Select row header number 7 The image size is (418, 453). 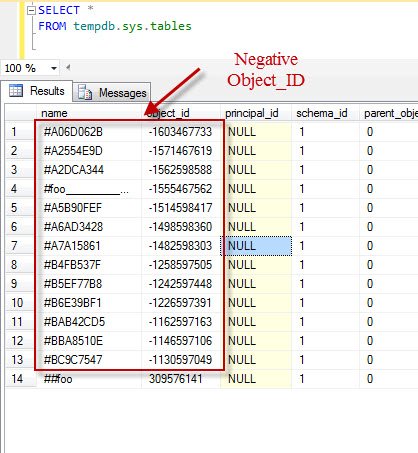click(21, 246)
